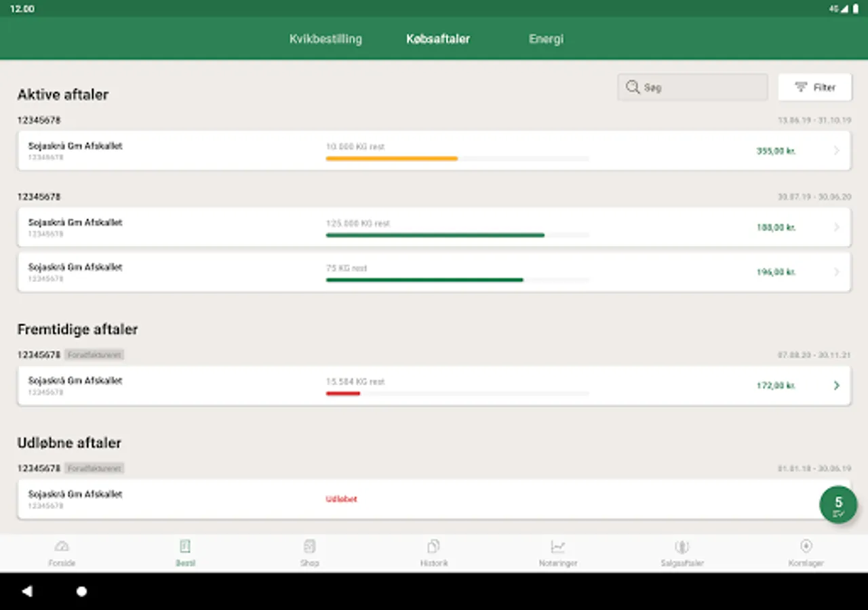The image size is (868, 610).
Task: Go to the Forside tab in bottom navigation
Action: [x=62, y=553]
